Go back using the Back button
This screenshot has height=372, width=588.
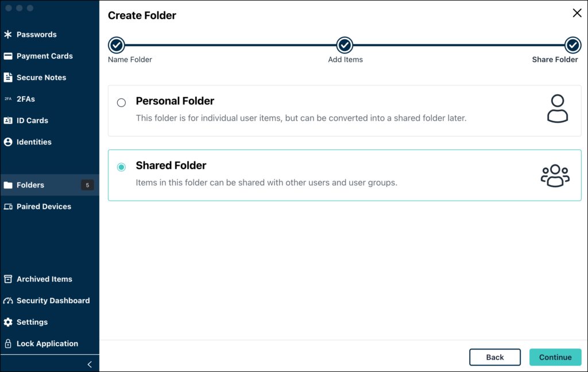tap(494, 356)
